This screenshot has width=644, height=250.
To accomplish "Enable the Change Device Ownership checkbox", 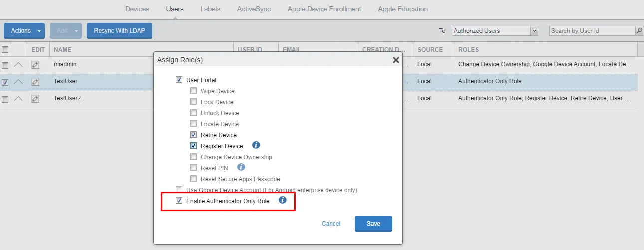I will pos(193,157).
